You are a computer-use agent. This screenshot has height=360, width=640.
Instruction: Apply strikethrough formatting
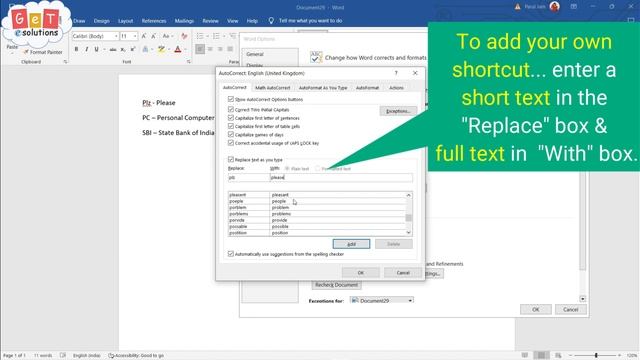tap(113, 49)
